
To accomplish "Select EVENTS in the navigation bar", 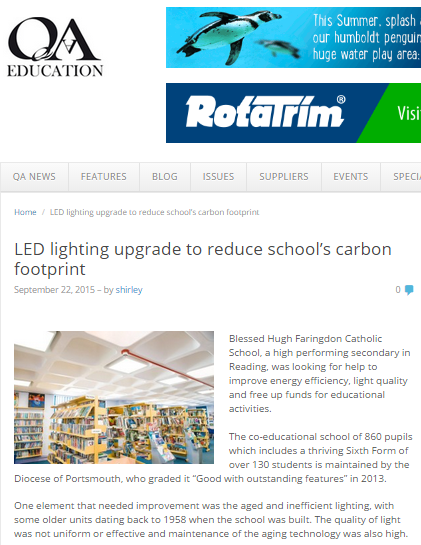I will (x=350, y=177).
